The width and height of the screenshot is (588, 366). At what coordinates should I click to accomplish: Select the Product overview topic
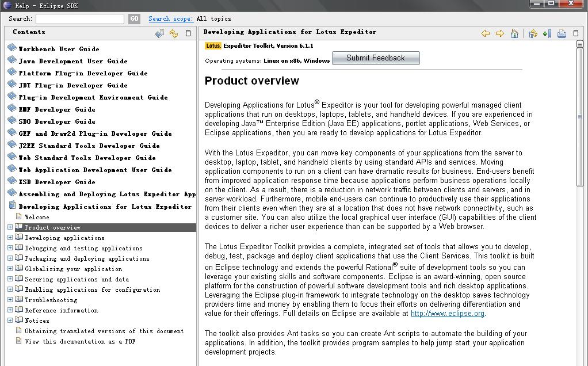coord(52,228)
